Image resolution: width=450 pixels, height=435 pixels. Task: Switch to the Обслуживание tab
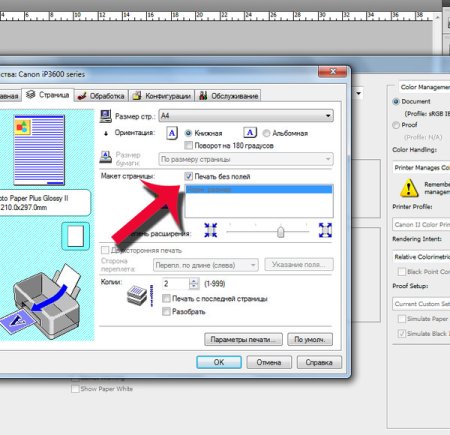(x=228, y=96)
